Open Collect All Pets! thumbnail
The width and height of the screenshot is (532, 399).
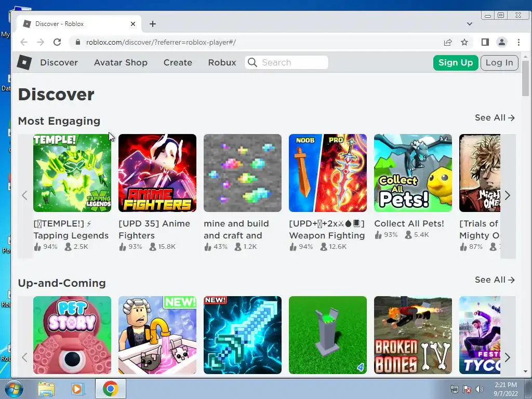coord(413,173)
